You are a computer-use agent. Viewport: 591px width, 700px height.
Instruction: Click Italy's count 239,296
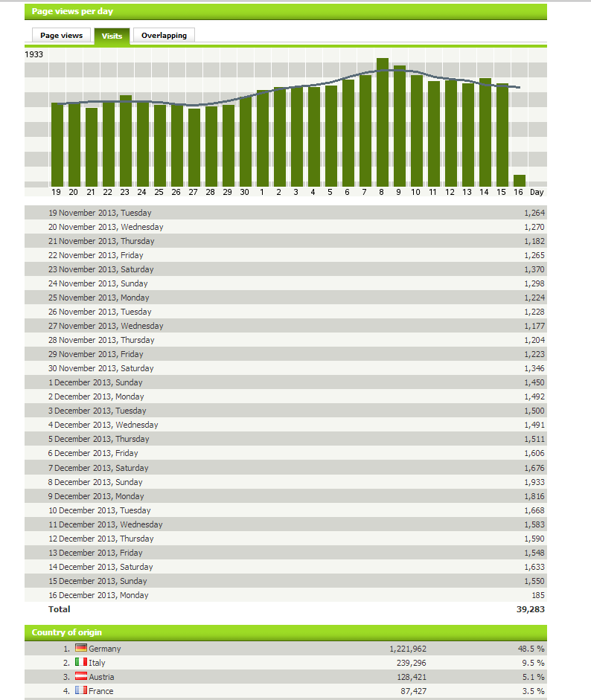[x=411, y=663]
